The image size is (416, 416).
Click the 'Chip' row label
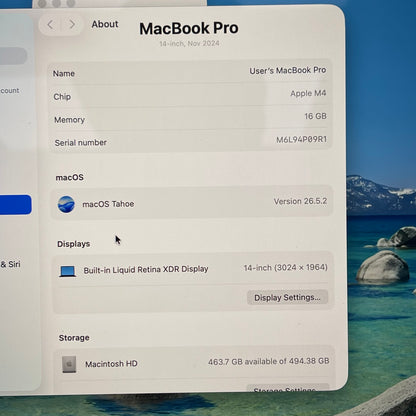coord(62,97)
